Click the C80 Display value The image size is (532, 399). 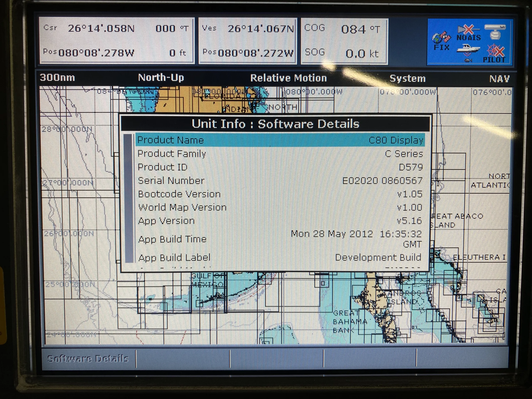396,140
